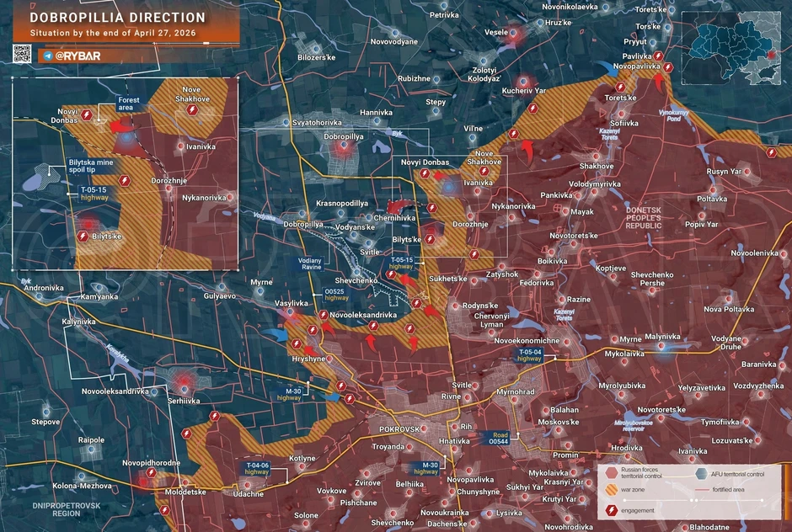The width and height of the screenshot is (792, 532).
Task: Select the engagement marker beside Novyi Donbas in inset
Action: [87, 115]
